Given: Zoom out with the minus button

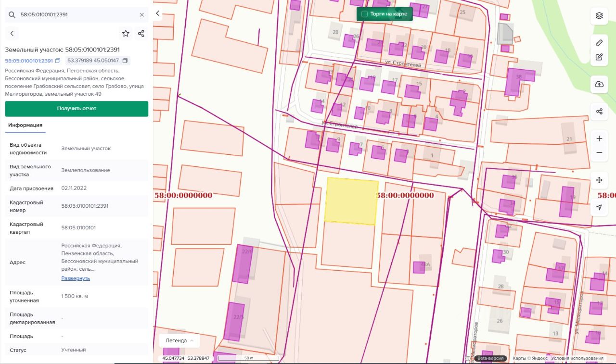Looking at the screenshot, I should point(599,152).
